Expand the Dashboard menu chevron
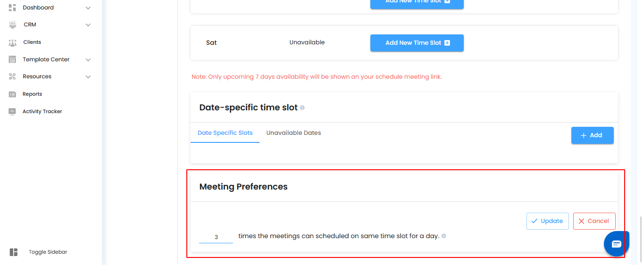Viewport: 644px width, 265px height. click(88, 8)
